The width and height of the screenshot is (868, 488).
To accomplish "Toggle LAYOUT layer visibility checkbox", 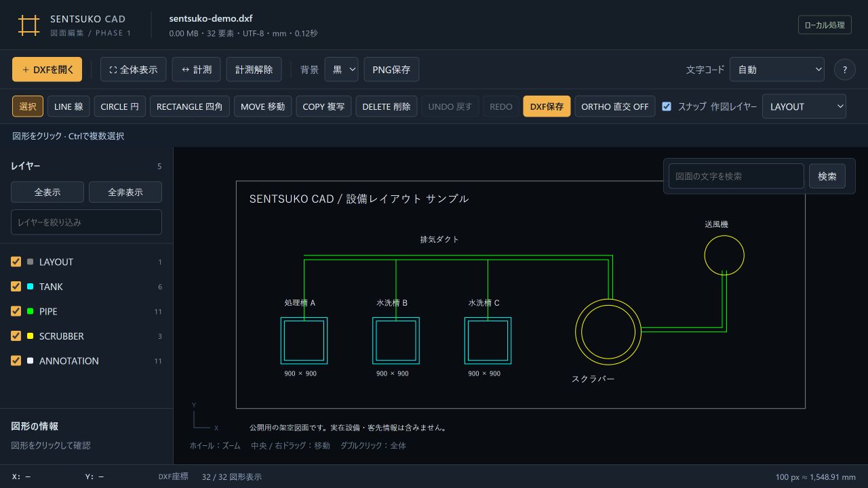I will tap(16, 262).
